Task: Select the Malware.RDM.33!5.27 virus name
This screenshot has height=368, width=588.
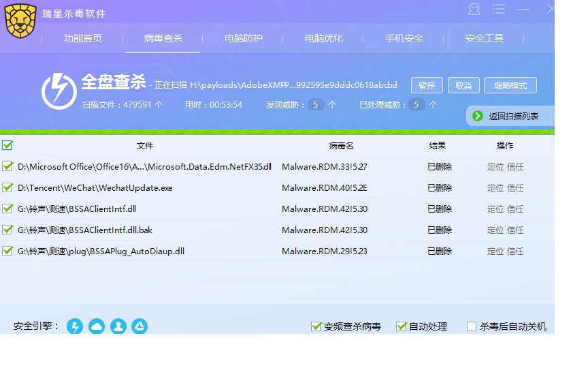Action: click(x=325, y=167)
